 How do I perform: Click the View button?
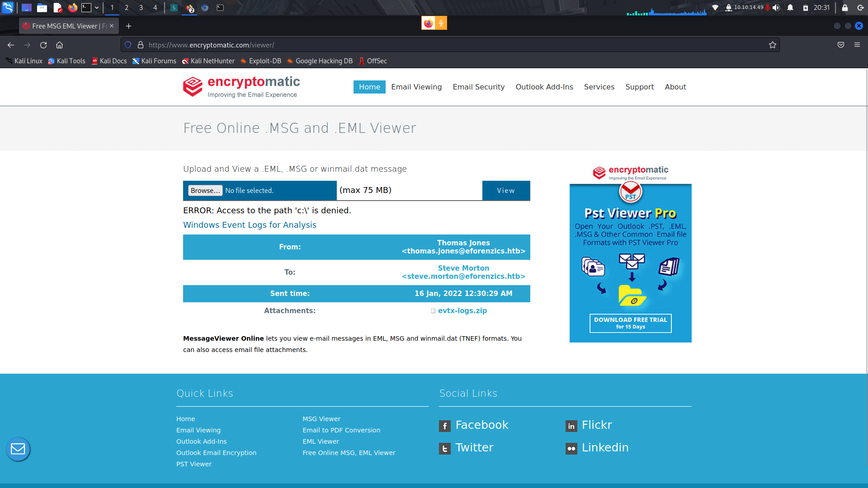pos(506,191)
